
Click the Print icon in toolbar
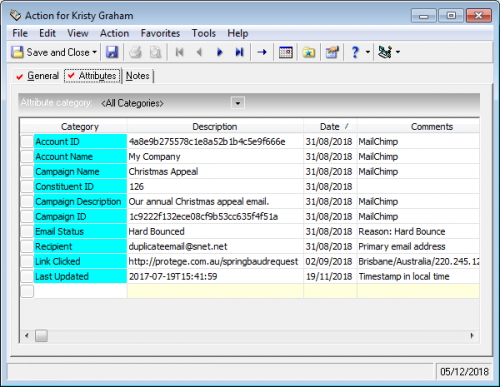pos(135,52)
